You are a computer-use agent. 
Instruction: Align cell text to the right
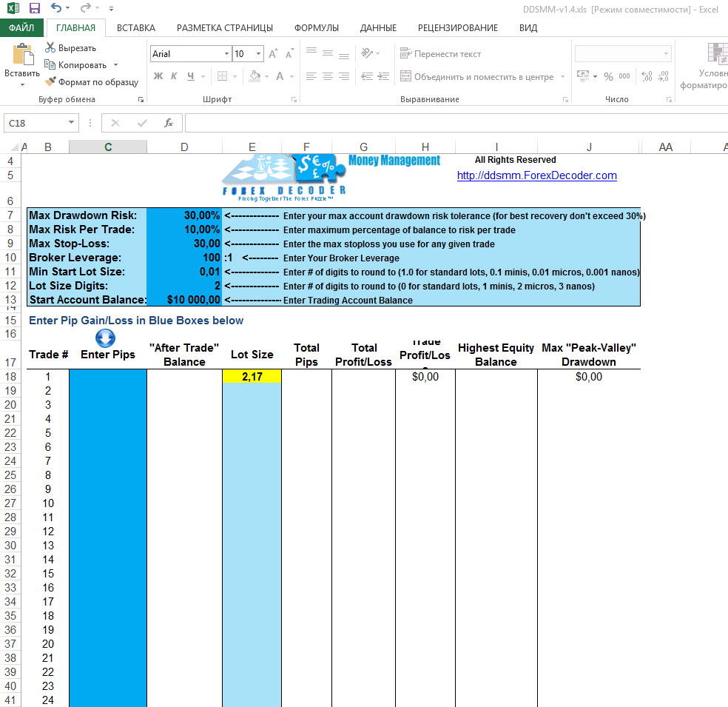[x=344, y=76]
